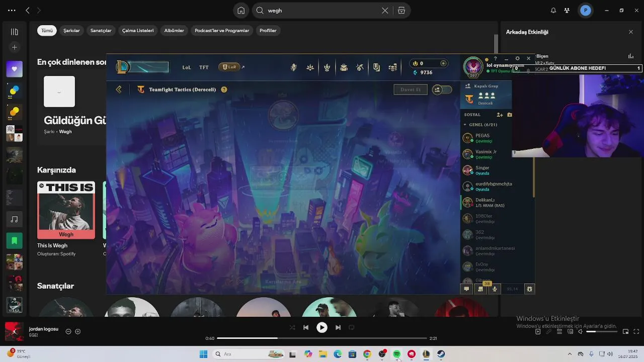Open League chat bubble icon
Viewport: 644px width, 362px height.
point(466,289)
